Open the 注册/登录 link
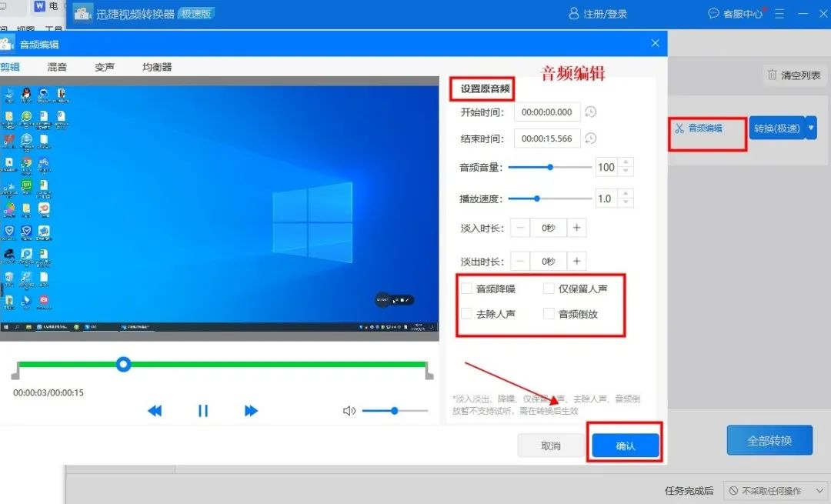The height and width of the screenshot is (504, 831). [x=606, y=14]
